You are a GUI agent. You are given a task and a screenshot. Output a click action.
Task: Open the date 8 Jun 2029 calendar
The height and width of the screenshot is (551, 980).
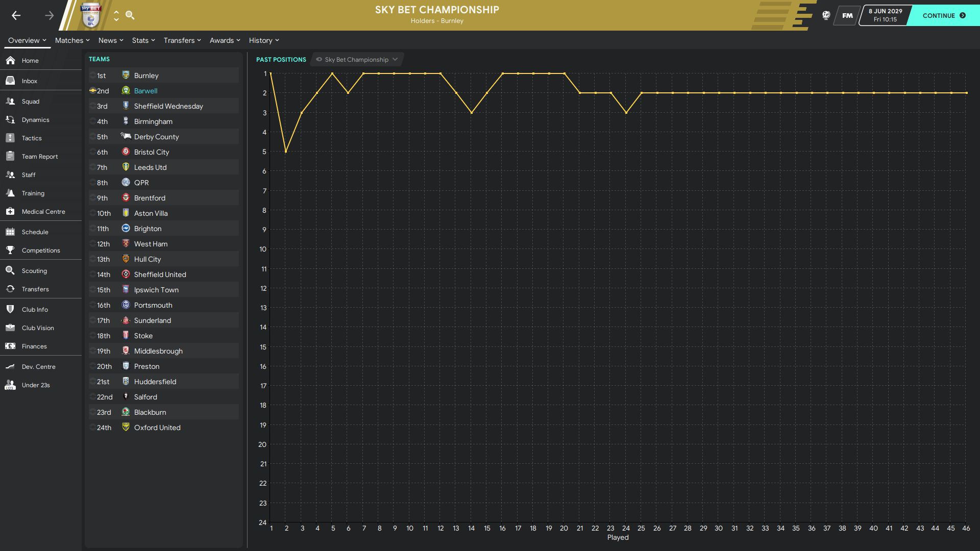(x=885, y=15)
